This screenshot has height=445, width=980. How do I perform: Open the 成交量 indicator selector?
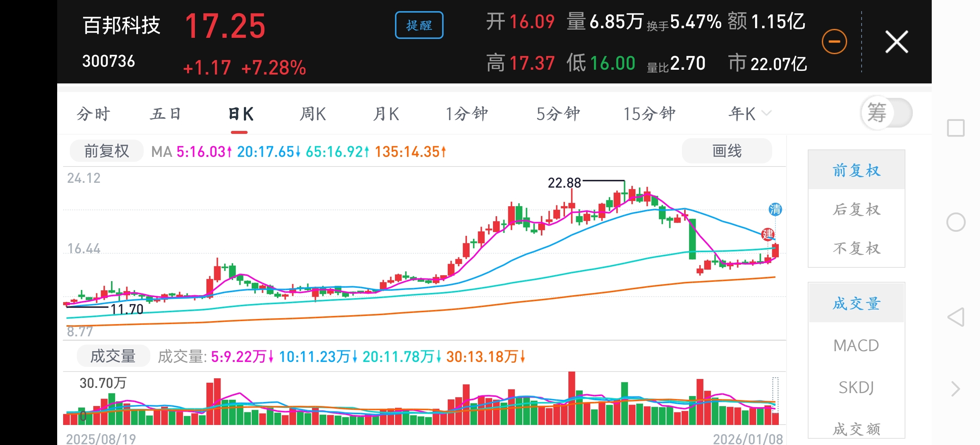[x=113, y=356]
